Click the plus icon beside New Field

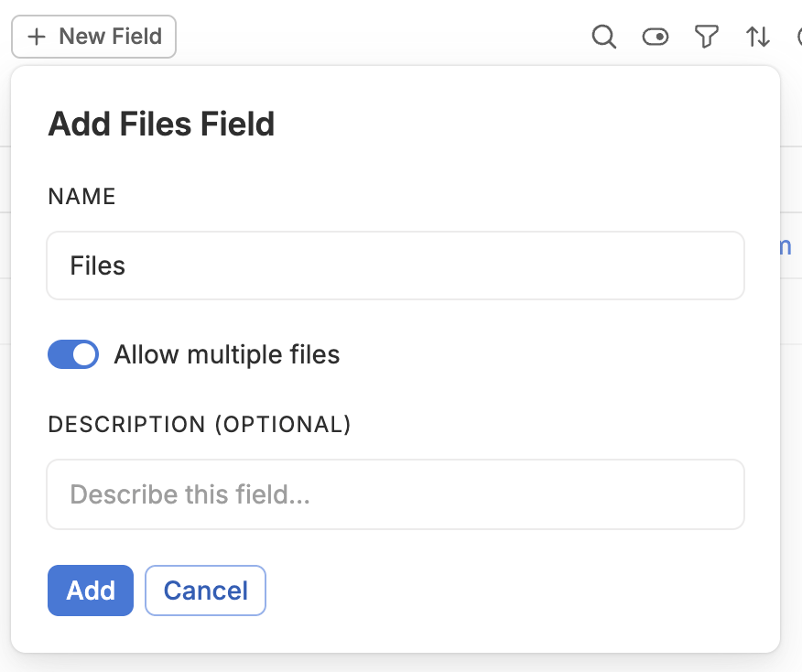point(37,37)
